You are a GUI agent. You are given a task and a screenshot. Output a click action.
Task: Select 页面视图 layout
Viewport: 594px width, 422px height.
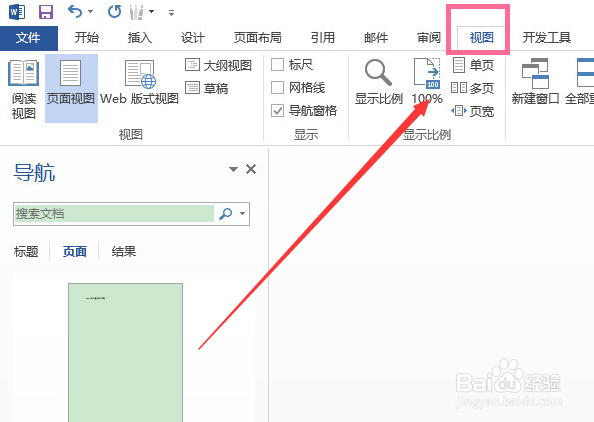71,89
